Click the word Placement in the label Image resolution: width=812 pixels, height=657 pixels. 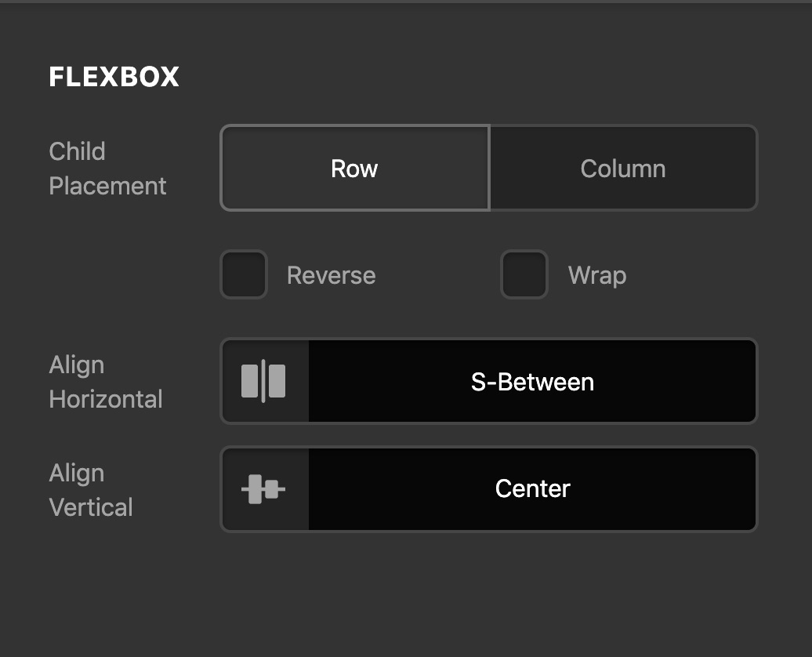pyautogui.click(x=107, y=186)
